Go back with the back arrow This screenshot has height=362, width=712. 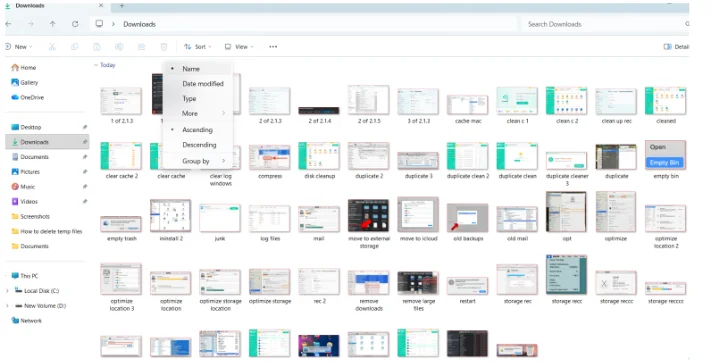[8, 24]
